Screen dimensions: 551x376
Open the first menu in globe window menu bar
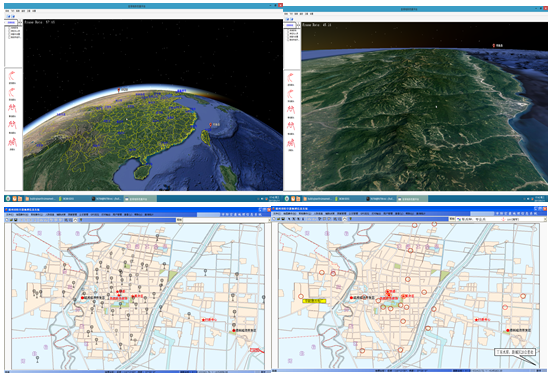8,11
